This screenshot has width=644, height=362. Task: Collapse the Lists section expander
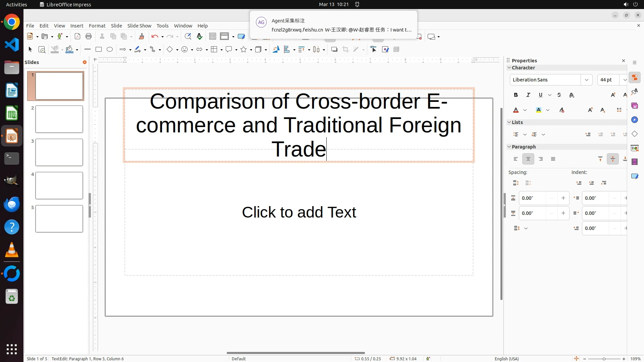[x=509, y=122]
